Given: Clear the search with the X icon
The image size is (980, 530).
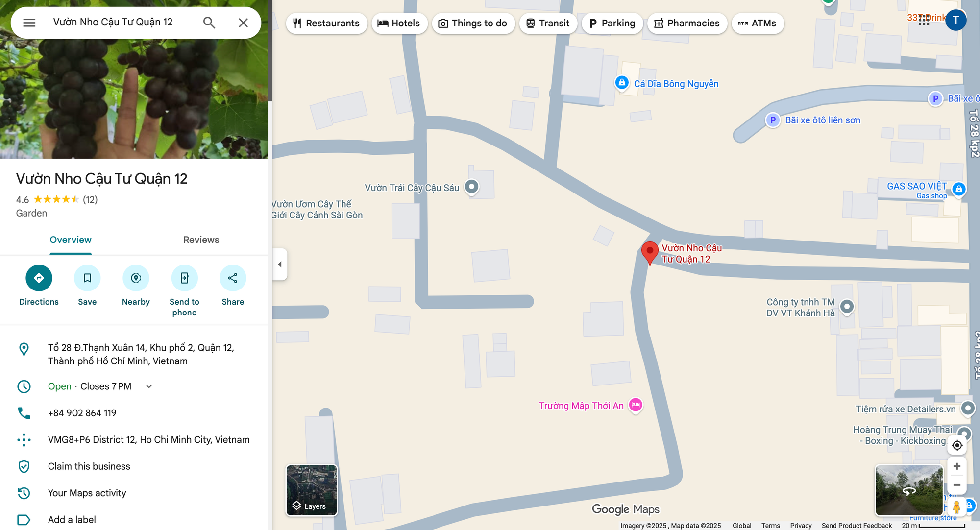Looking at the screenshot, I should [x=243, y=23].
